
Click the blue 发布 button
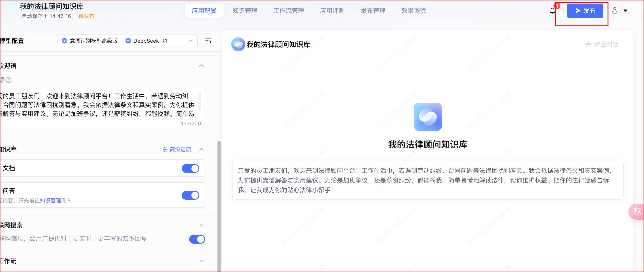(x=585, y=11)
